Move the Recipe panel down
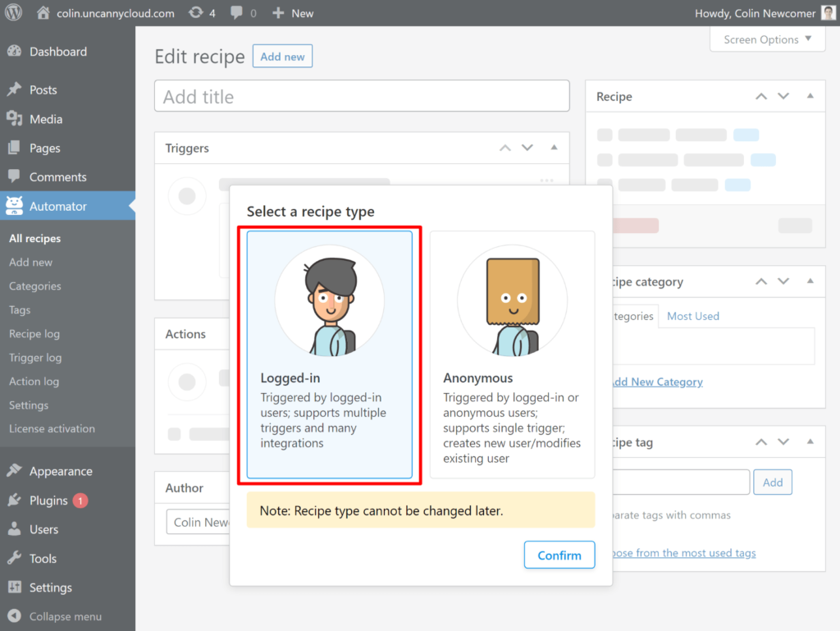Screen dimensions: 840x631 click(783, 97)
